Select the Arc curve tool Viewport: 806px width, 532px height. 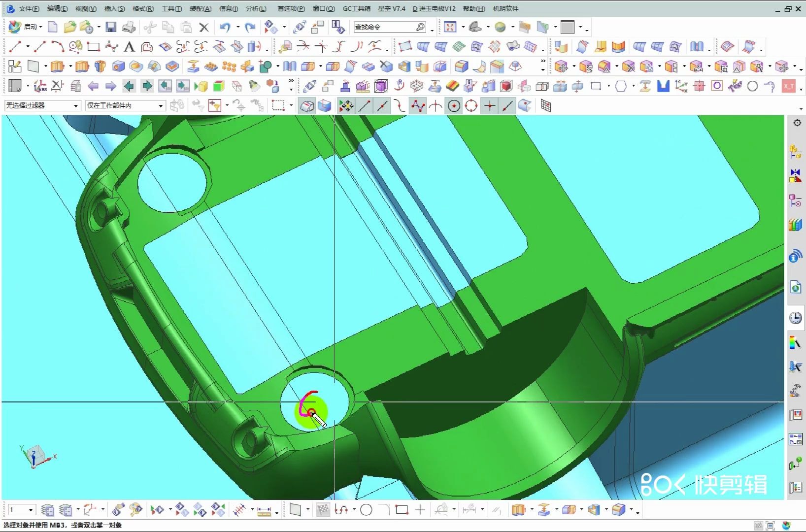58,47
